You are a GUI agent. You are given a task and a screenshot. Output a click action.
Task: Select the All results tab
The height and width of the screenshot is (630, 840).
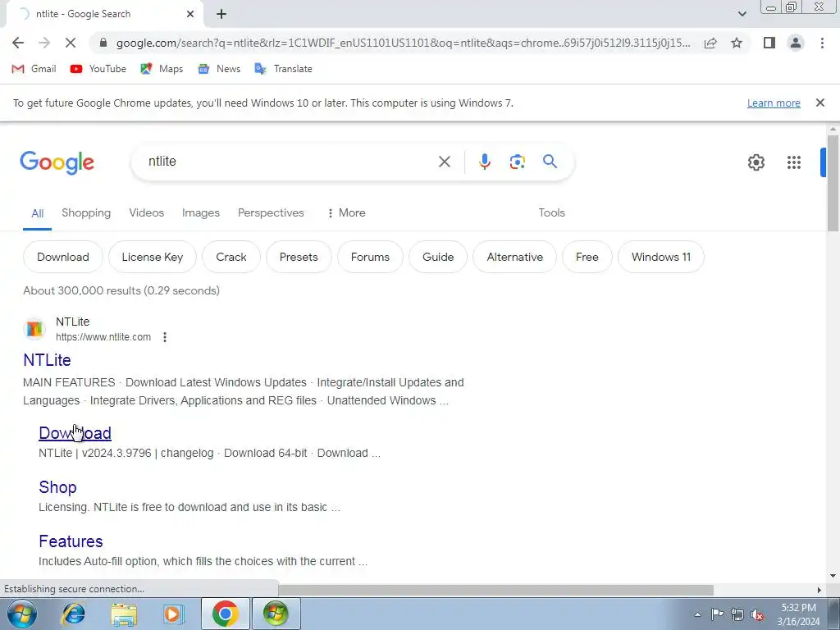[x=37, y=213]
